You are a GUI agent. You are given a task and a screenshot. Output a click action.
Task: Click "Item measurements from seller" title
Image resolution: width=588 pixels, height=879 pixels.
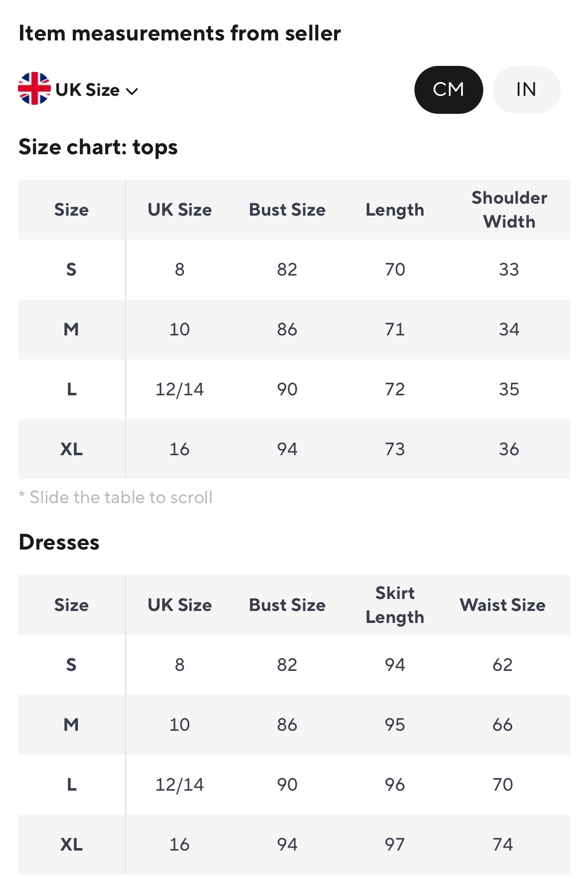180,33
